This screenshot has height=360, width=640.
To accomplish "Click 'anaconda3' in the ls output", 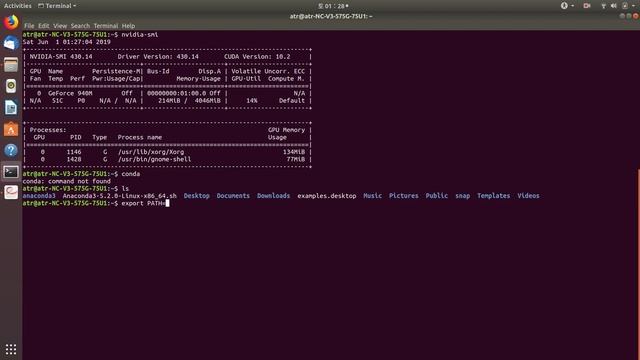I will (39, 196).
